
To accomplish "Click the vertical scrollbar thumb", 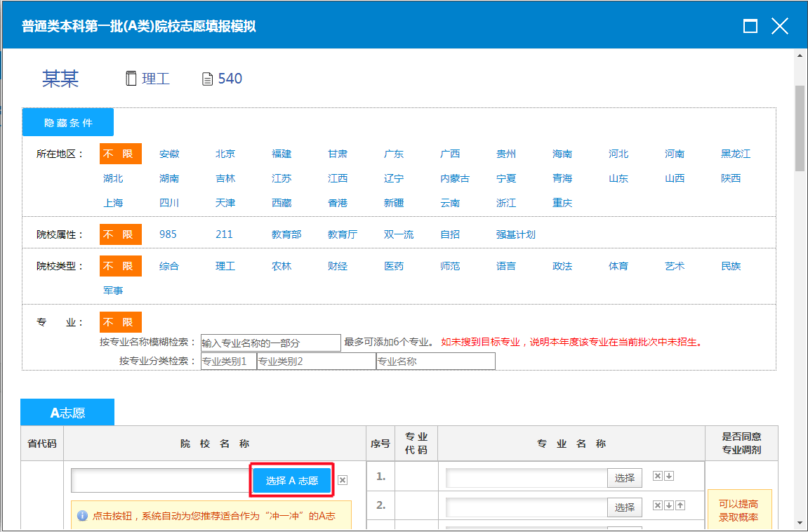I will tap(800, 128).
